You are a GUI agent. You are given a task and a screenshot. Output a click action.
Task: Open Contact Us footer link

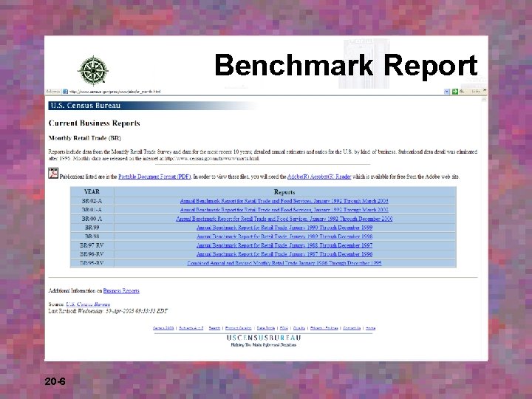pos(352,328)
